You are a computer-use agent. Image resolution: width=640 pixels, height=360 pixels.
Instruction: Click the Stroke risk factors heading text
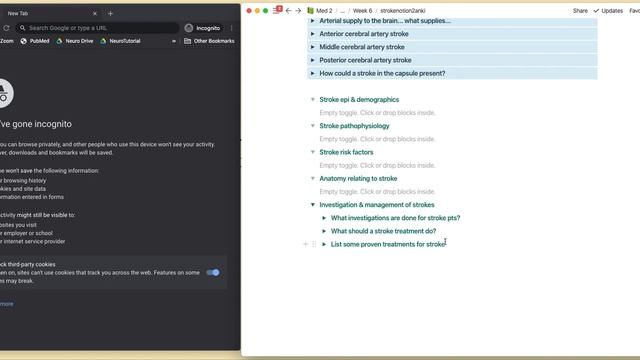point(346,152)
